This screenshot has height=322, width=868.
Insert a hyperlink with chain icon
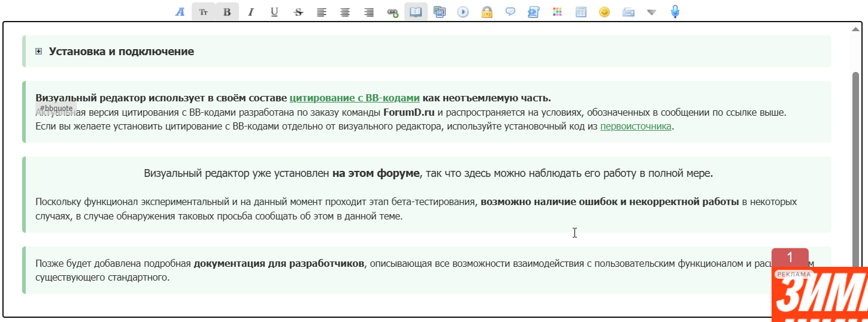[392, 12]
